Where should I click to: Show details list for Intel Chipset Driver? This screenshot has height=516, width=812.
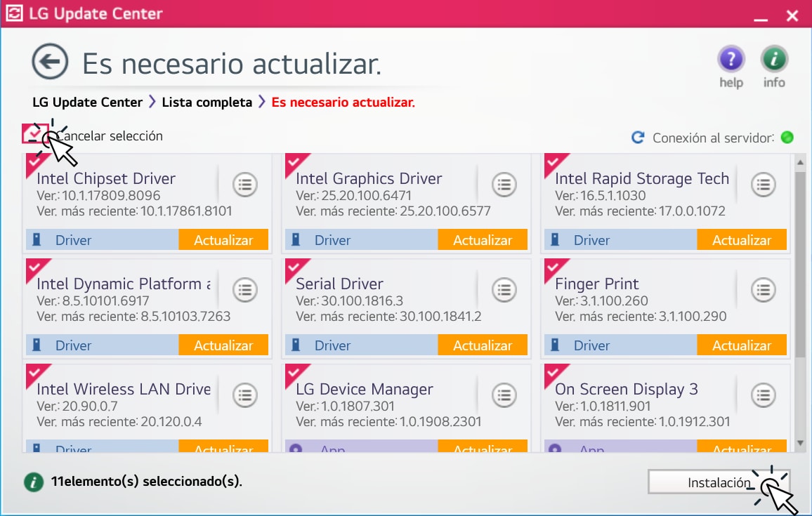[x=245, y=185]
